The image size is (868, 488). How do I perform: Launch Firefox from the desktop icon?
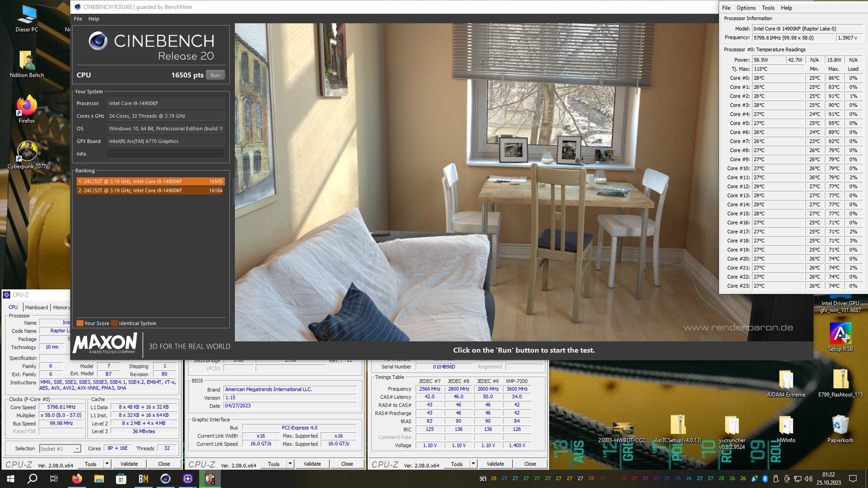coord(27,109)
